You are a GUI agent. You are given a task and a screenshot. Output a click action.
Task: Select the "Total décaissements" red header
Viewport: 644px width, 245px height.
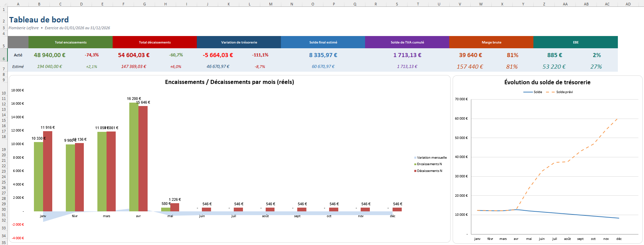[155, 42]
